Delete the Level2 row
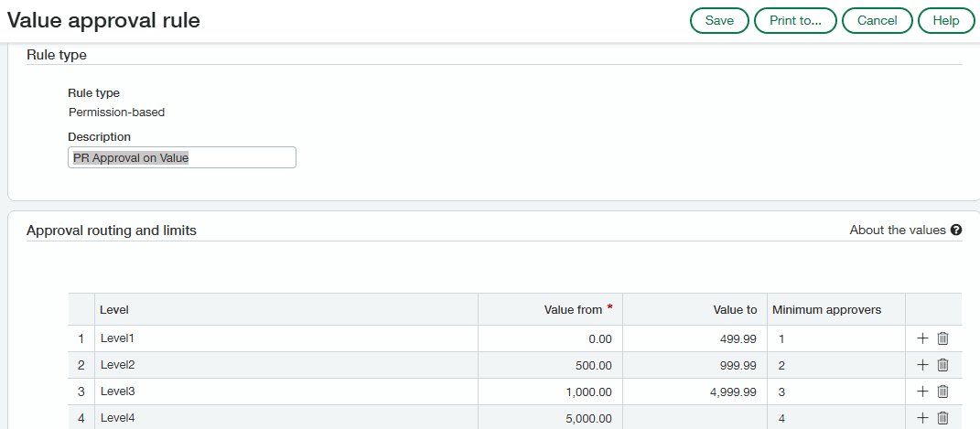Image resolution: width=980 pixels, height=429 pixels. (x=943, y=365)
